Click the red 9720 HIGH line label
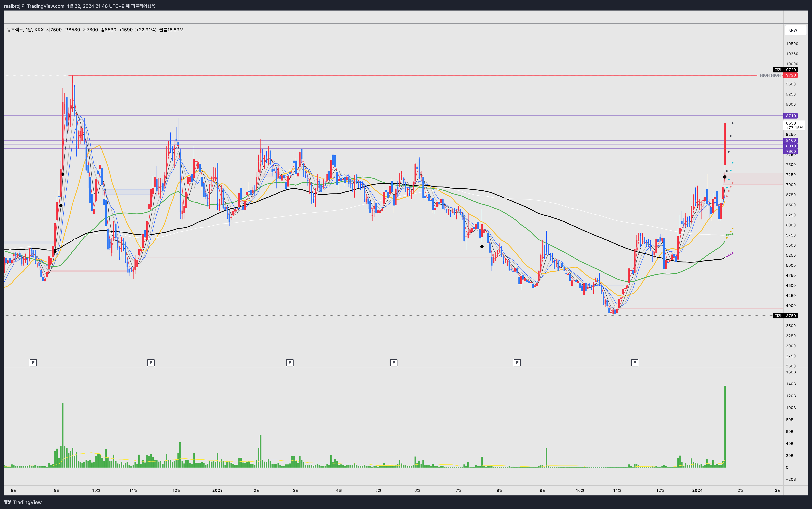Image resolution: width=812 pixels, height=509 pixels. (x=791, y=75)
